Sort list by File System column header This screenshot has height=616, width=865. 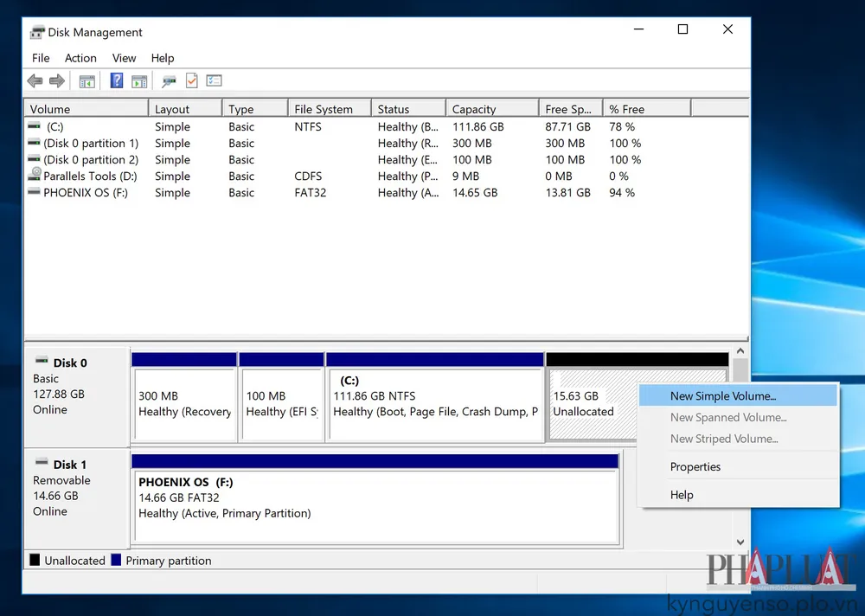point(324,109)
